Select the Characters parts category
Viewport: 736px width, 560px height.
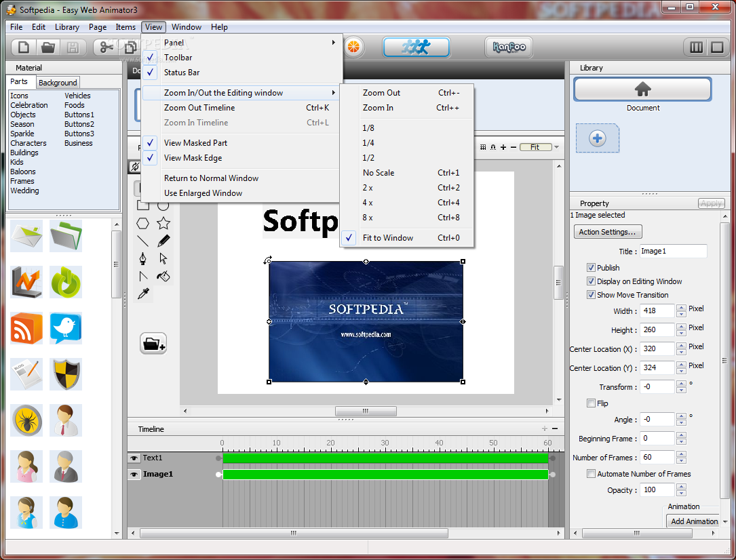pos(28,144)
